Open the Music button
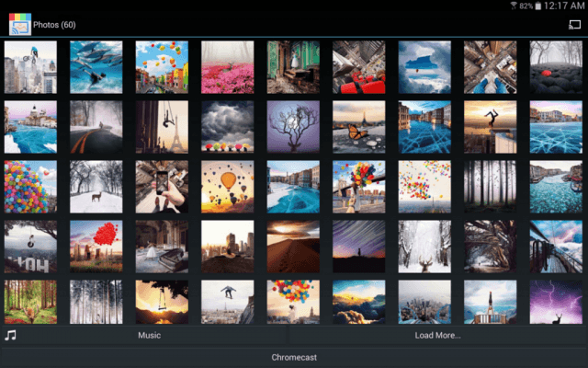The height and width of the screenshot is (368, 588). (x=149, y=336)
